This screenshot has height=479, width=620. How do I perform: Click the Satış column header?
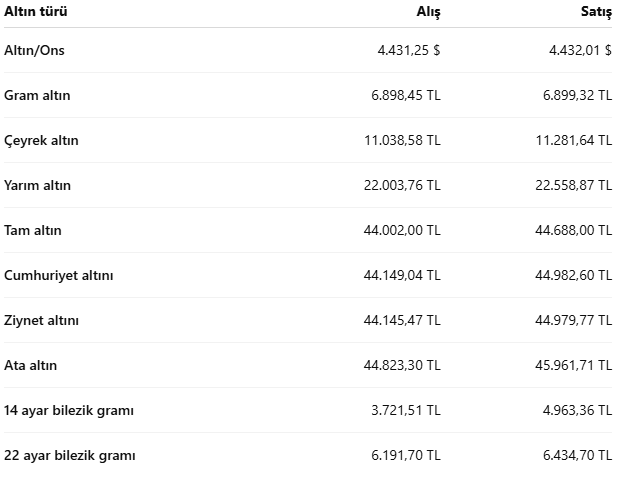click(x=596, y=12)
